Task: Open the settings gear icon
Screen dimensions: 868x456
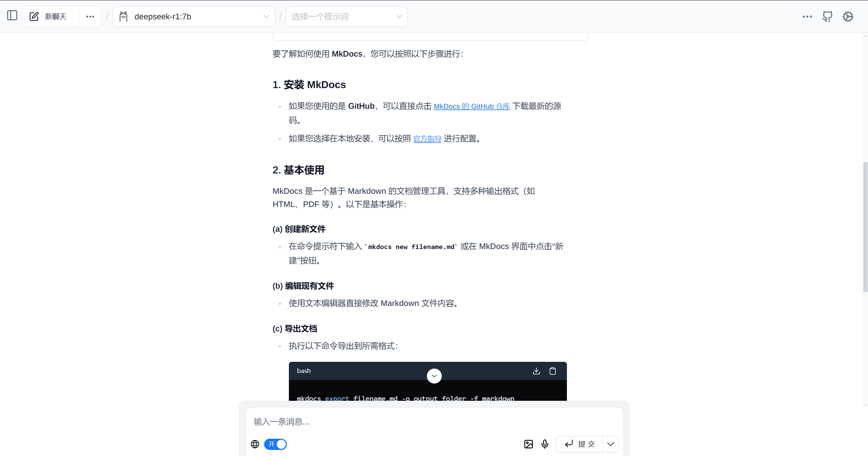Action: [848, 17]
